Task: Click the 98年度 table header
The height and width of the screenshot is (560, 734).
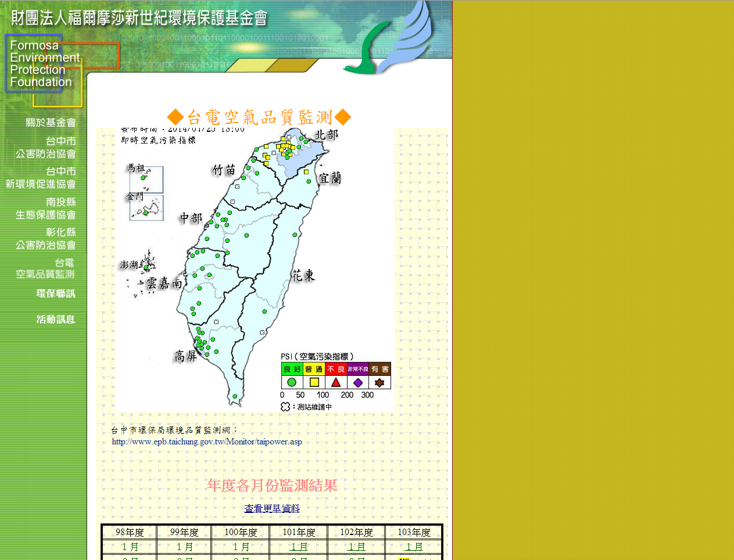Action: click(x=130, y=532)
